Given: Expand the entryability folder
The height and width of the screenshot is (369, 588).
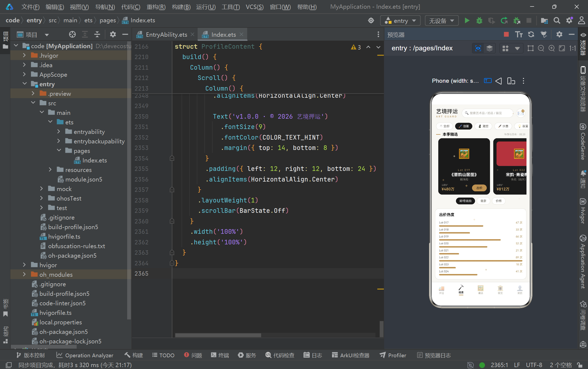Looking at the screenshot, I should (59, 132).
